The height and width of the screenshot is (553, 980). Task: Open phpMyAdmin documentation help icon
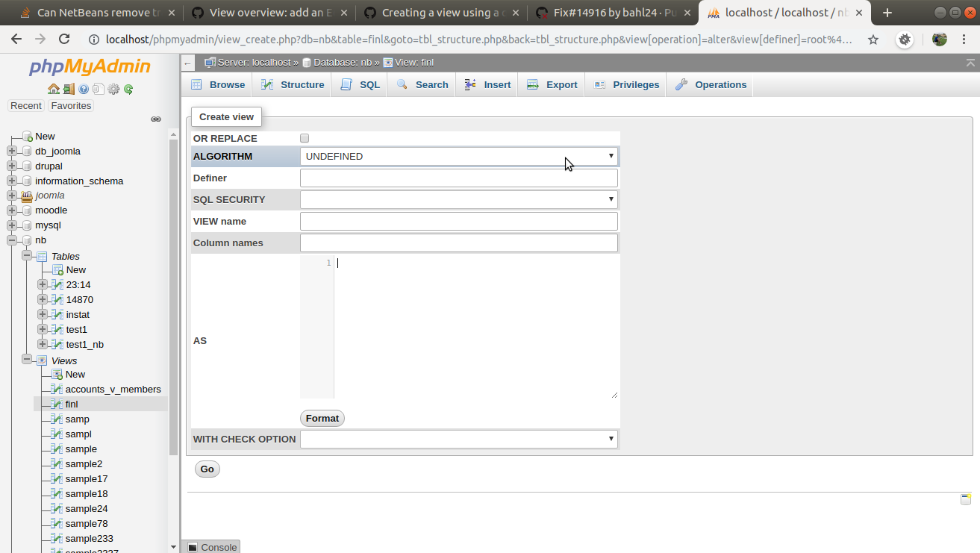coord(84,90)
